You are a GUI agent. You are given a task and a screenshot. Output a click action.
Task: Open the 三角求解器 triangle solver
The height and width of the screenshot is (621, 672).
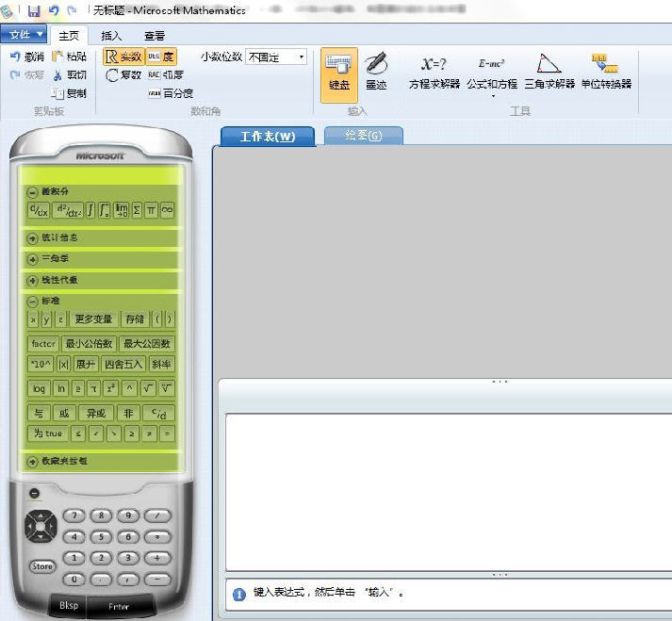tap(549, 72)
